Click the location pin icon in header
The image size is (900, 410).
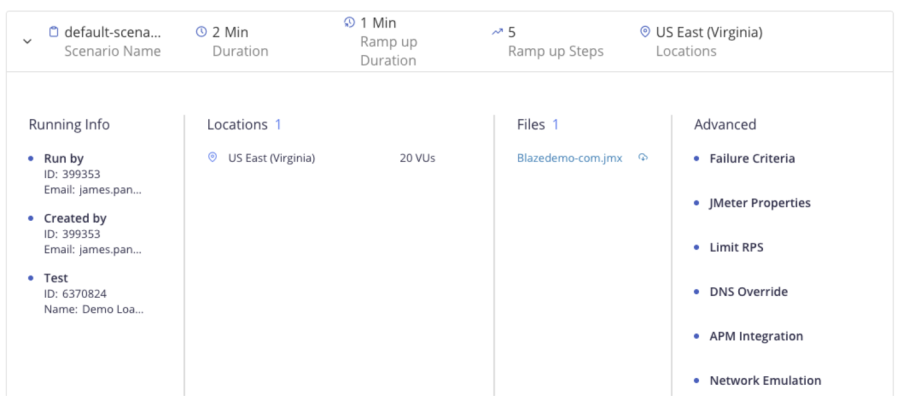tap(644, 32)
